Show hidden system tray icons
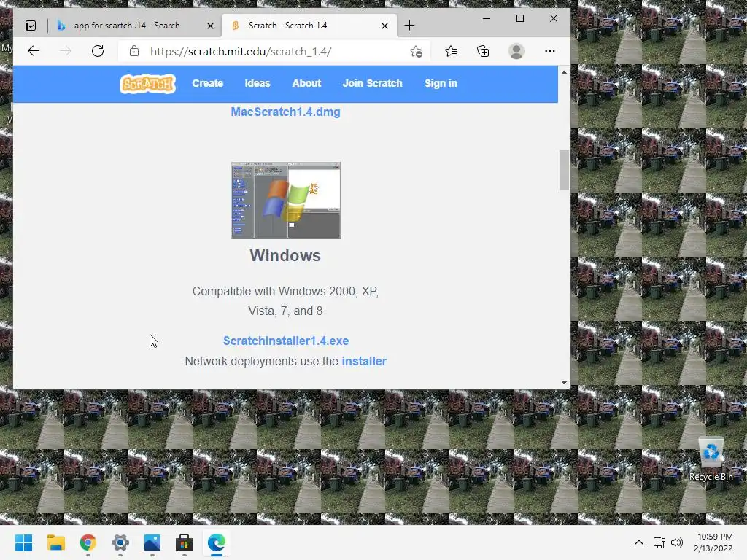Viewport: 747px width, 560px height. [x=639, y=542]
